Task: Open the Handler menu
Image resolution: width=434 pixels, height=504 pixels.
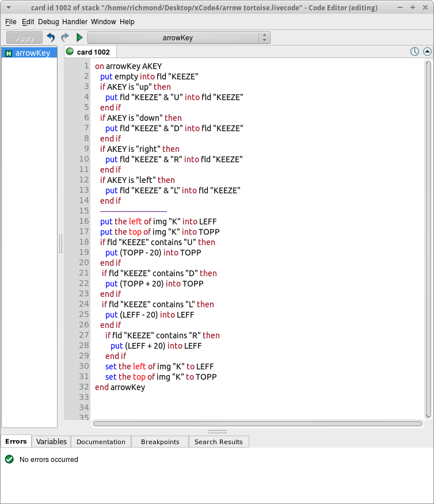Action: (x=75, y=22)
